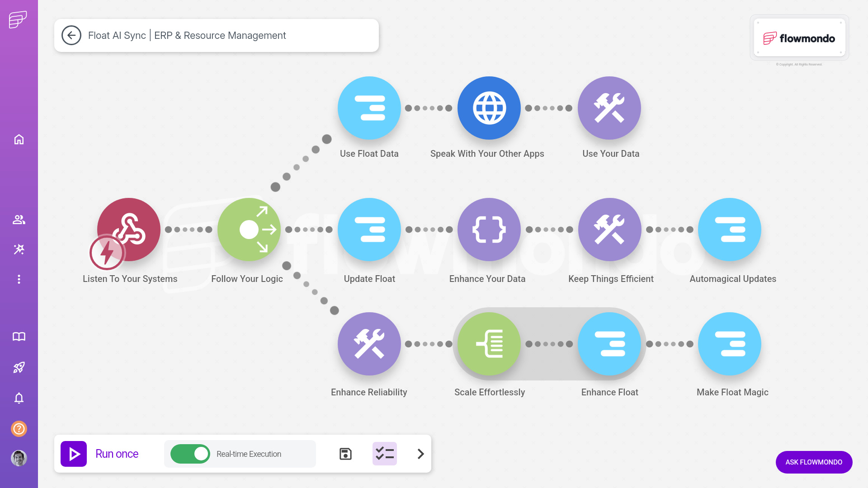Click the instant trigger lightning badge

tap(107, 252)
